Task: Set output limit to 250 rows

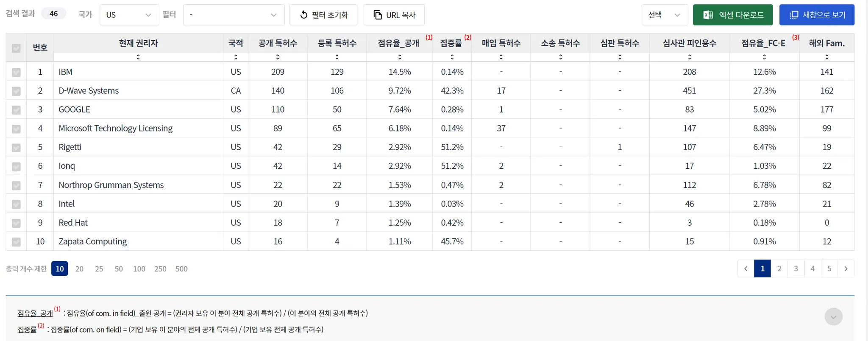Action: (160, 269)
